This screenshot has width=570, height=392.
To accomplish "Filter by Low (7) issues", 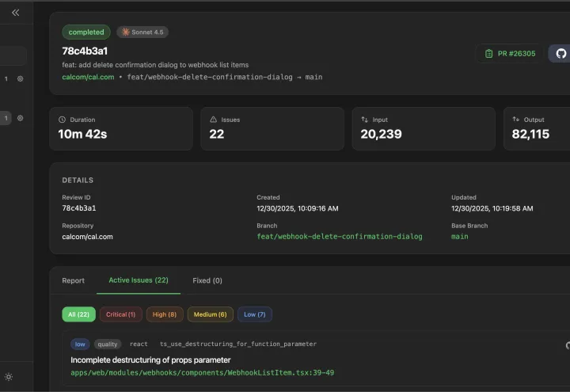I will pyautogui.click(x=255, y=314).
